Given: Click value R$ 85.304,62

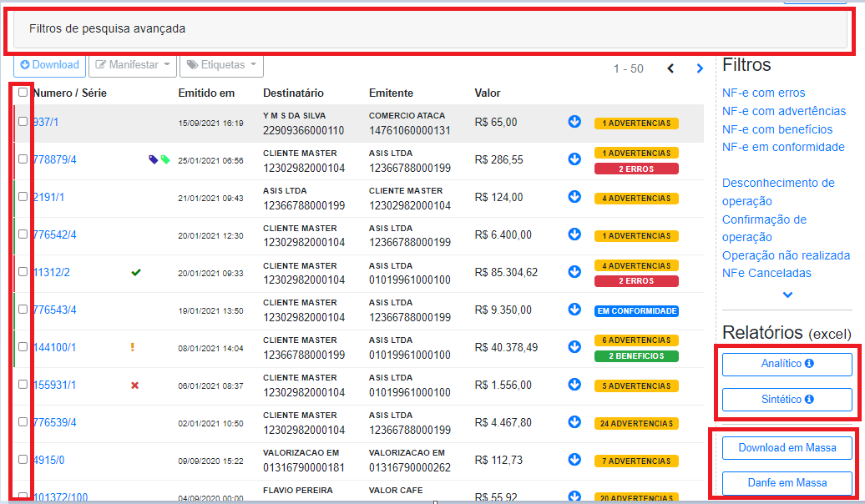Looking at the screenshot, I should [x=506, y=272].
